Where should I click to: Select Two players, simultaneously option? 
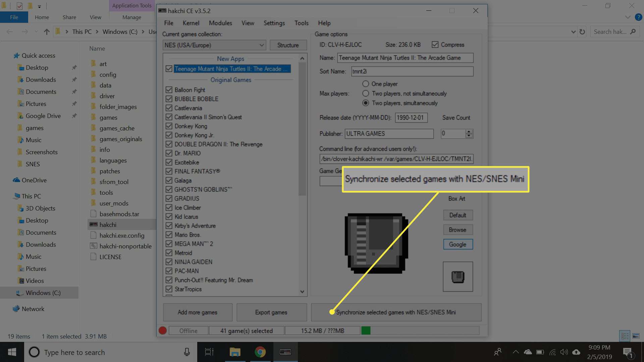pyautogui.click(x=366, y=103)
